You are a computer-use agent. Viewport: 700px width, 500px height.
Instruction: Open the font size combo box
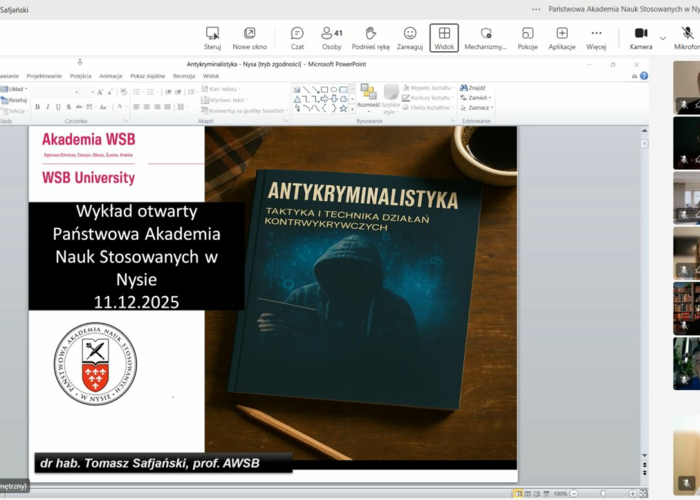click(88, 92)
